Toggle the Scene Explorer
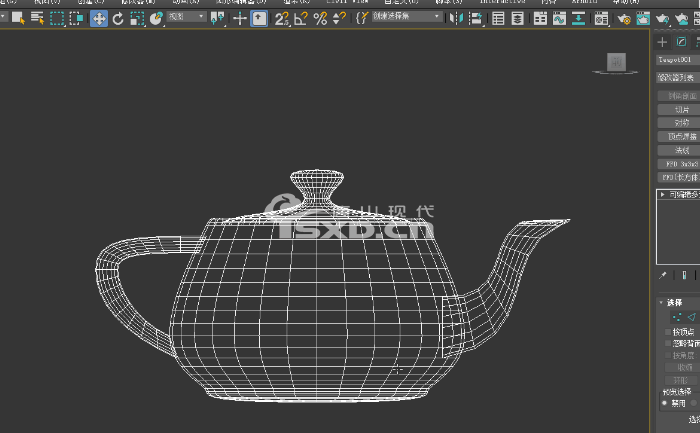 [498, 18]
